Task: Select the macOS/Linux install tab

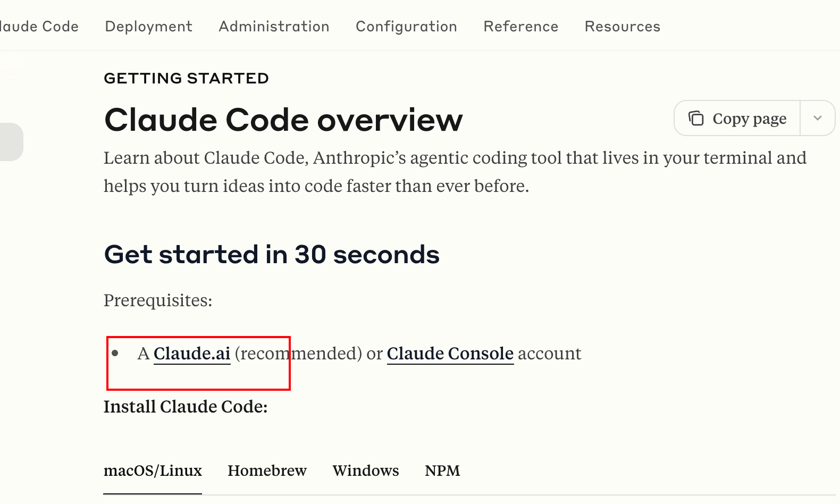Action: 153,471
